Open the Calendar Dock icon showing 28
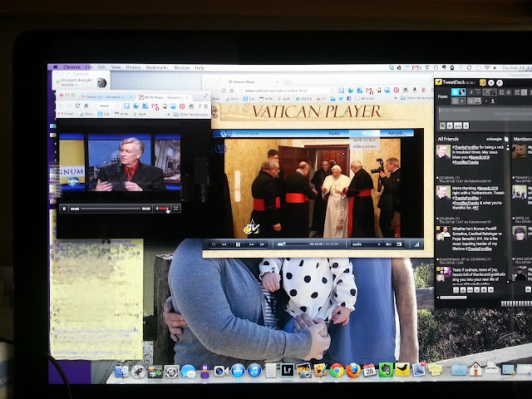This screenshot has width=532, height=399. coord(369,370)
